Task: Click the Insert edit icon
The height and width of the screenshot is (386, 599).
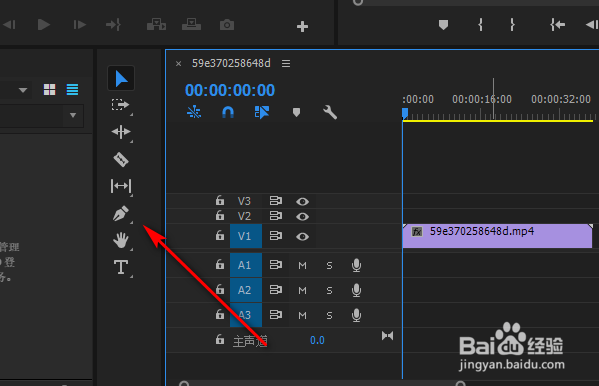Action: (x=156, y=25)
